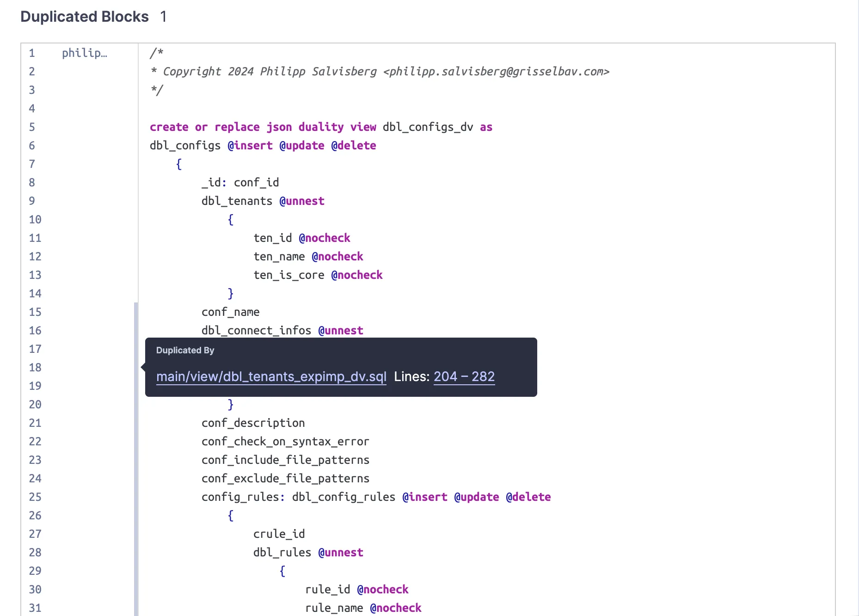The image size is (859, 616).
Task: Click the Lines 204 – 282 link
Action: 464,376
